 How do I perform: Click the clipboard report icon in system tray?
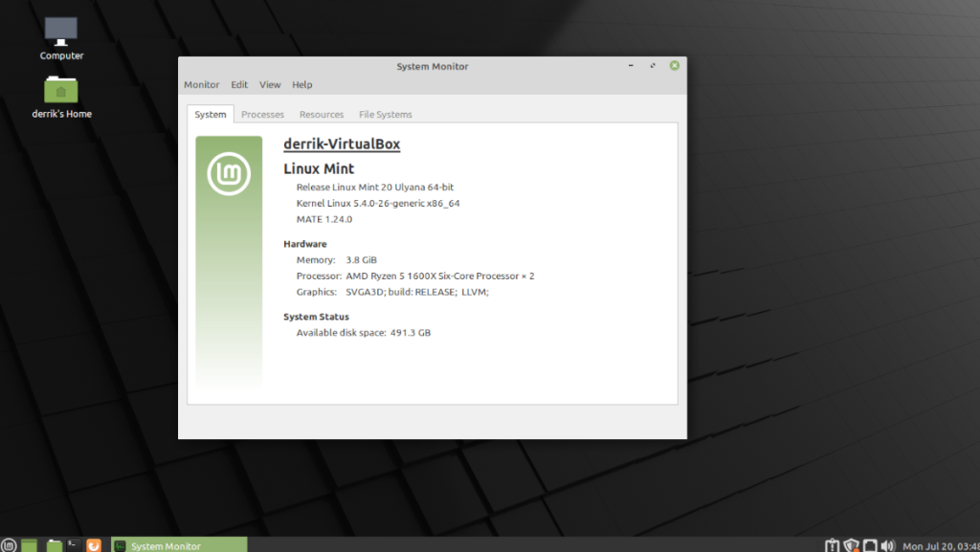pos(833,544)
